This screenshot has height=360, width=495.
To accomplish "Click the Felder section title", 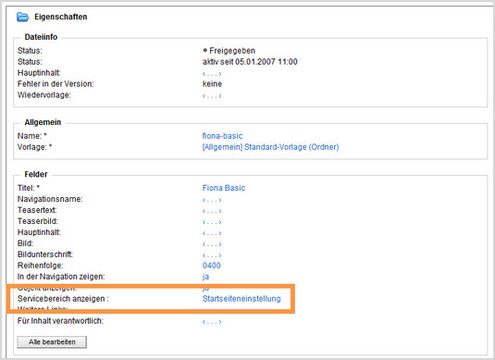I will tap(36, 174).
